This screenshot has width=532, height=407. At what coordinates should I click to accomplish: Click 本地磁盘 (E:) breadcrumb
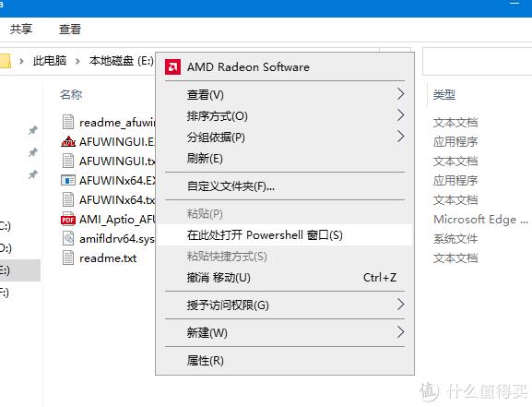(x=122, y=61)
